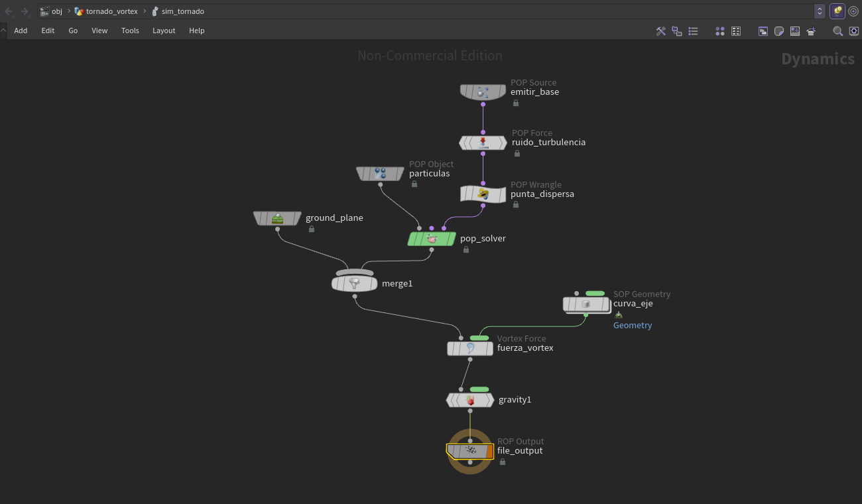The height and width of the screenshot is (504, 862).
Task: Toggle the network box overview icon
Action: [763, 31]
